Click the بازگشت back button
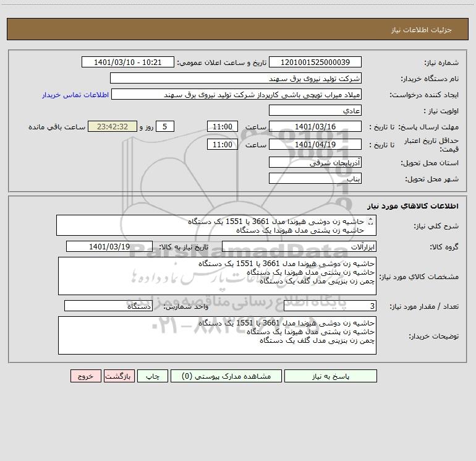Screen dimensions: 476x461 click(x=119, y=376)
